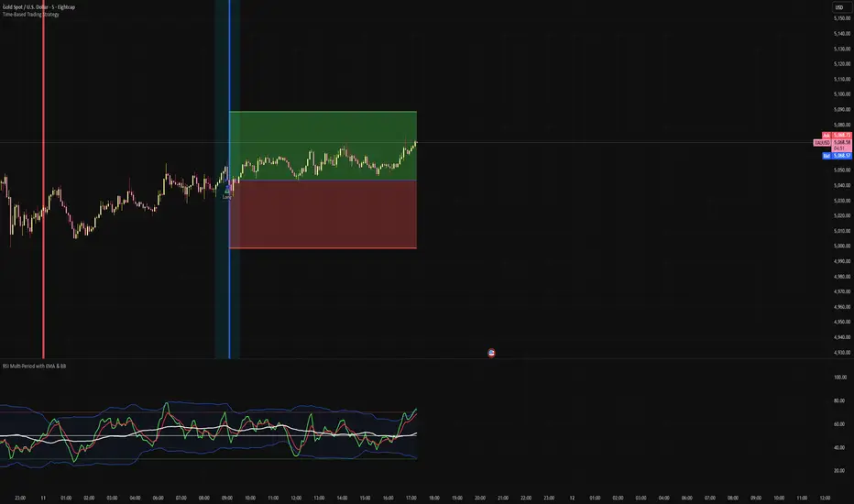854x504 pixels.
Task: Select the RSI Multi-Period with EMA & BB label
Action: (34, 367)
